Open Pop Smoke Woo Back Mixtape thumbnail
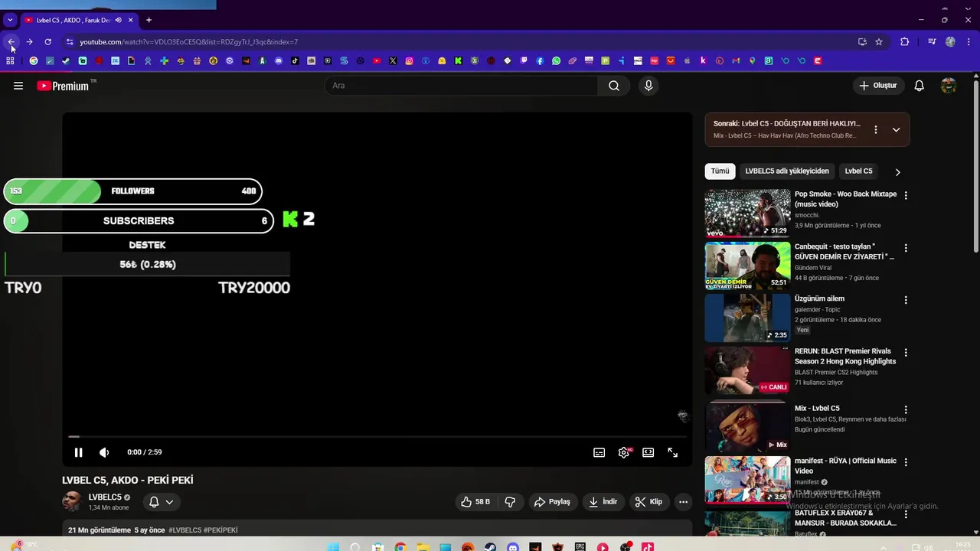This screenshot has height=551, width=980. 747,214
